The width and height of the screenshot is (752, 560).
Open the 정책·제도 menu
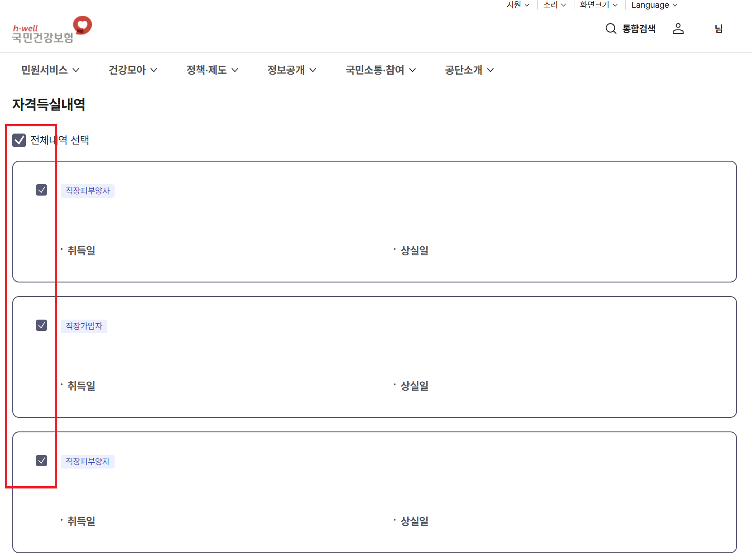pos(212,70)
